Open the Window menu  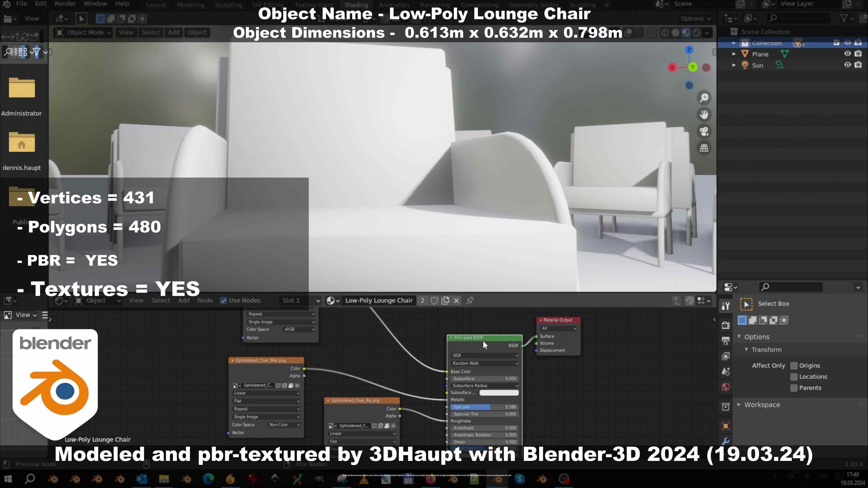pyautogui.click(x=95, y=4)
